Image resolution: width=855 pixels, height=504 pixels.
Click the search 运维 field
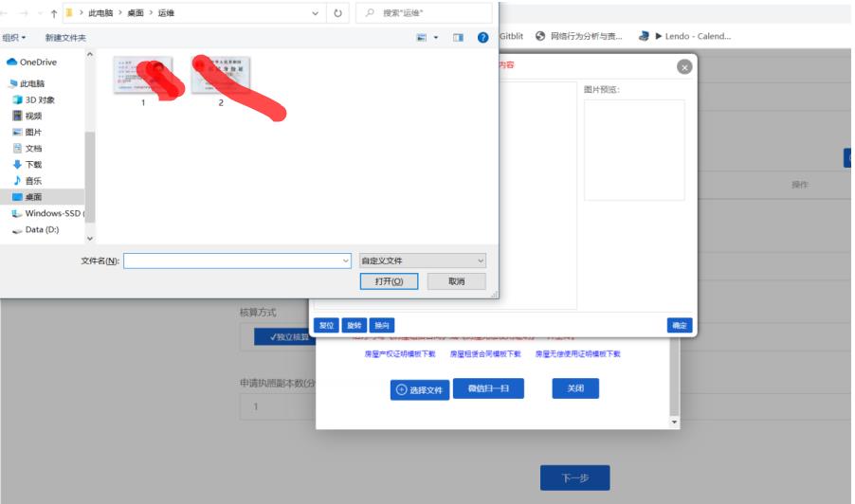424,12
